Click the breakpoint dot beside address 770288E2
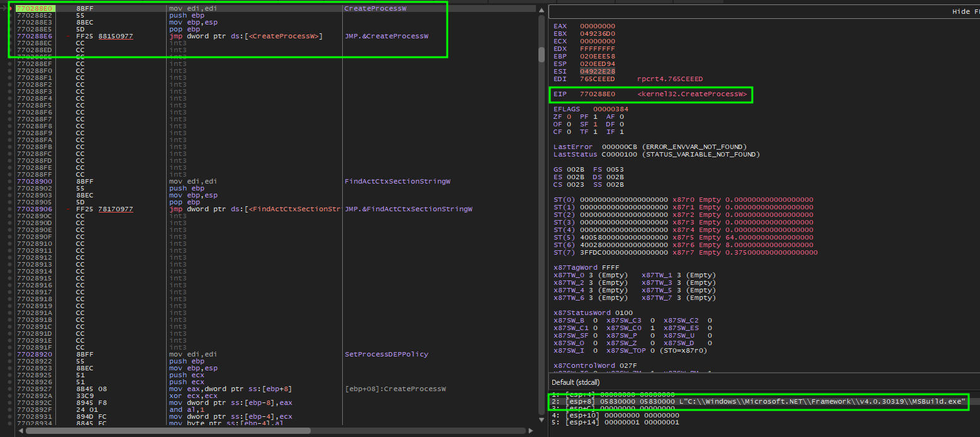 [9, 15]
